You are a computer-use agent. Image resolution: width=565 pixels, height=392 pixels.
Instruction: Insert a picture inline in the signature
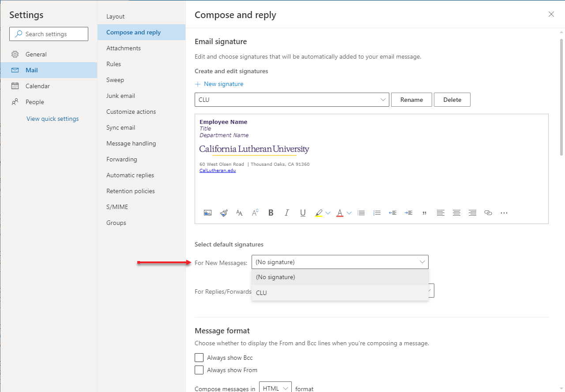(207, 213)
